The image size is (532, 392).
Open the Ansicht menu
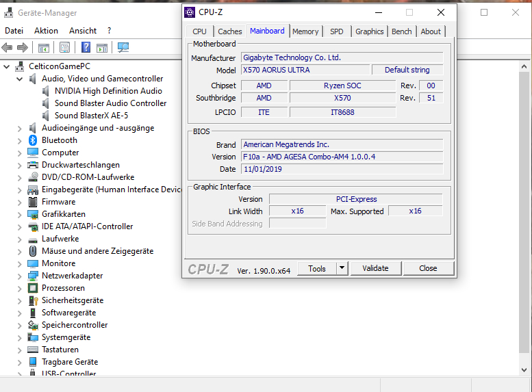(x=83, y=31)
